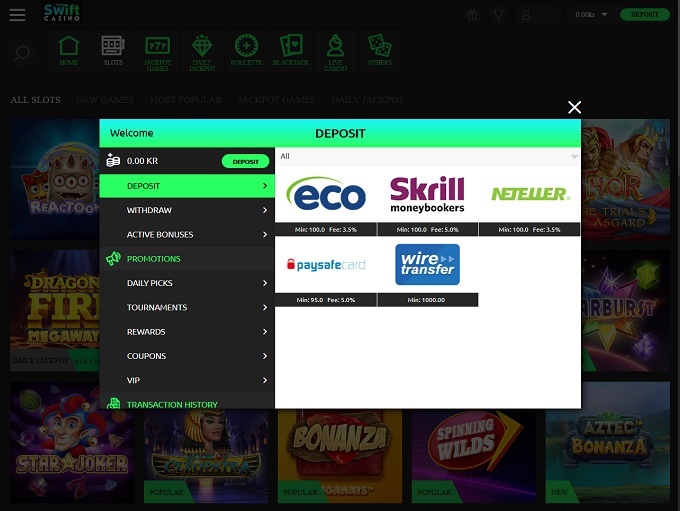Image resolution: width=680 pixels, height=511 pixels.
Task: Select the Roulette category icon
Action: [x=246, y=49]
